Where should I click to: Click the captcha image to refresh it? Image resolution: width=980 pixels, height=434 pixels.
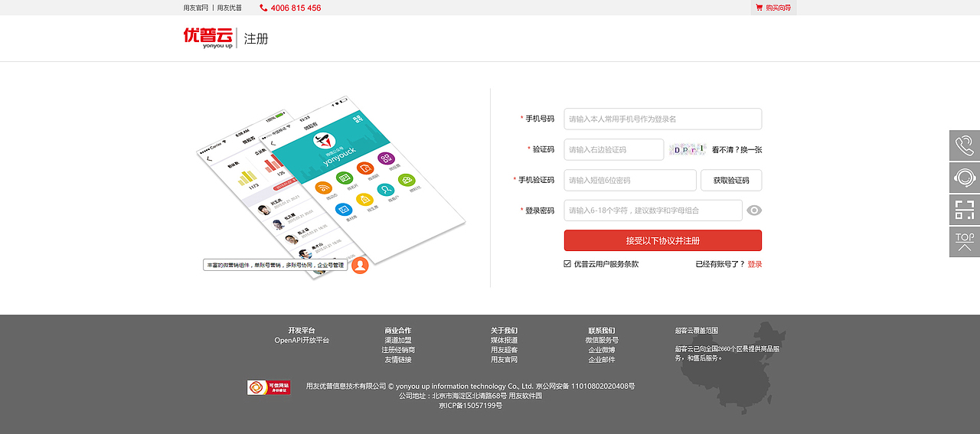tap(688, 149)
